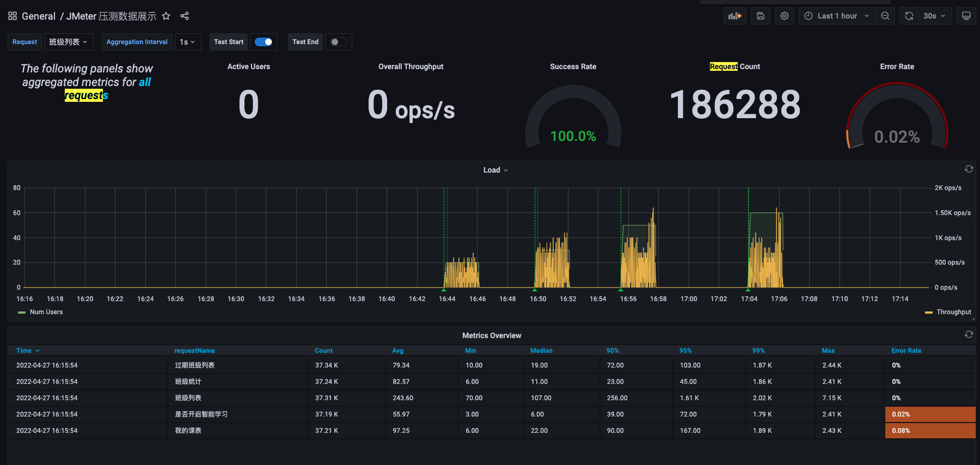Image resolution: width=980 pixels, height=465 pixels.
Task: Refresh the dashboard now
Action: pyautogui.click(x=909, y=16)
